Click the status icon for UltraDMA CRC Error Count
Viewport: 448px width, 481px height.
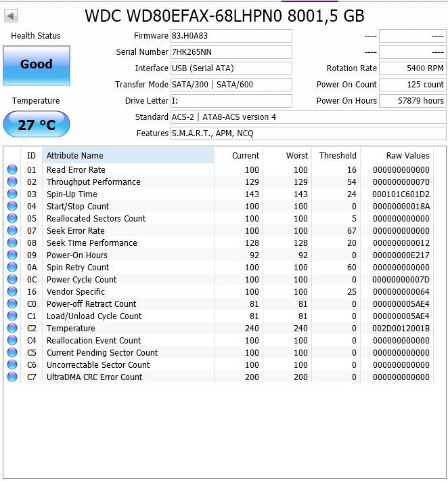click(12, 377)
